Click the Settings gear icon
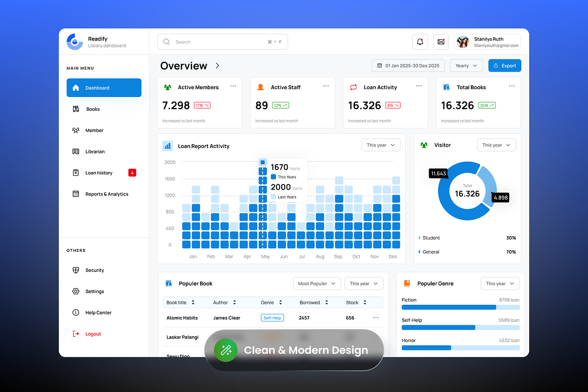Viewport: 588px width, 392px height. point(75,291)
